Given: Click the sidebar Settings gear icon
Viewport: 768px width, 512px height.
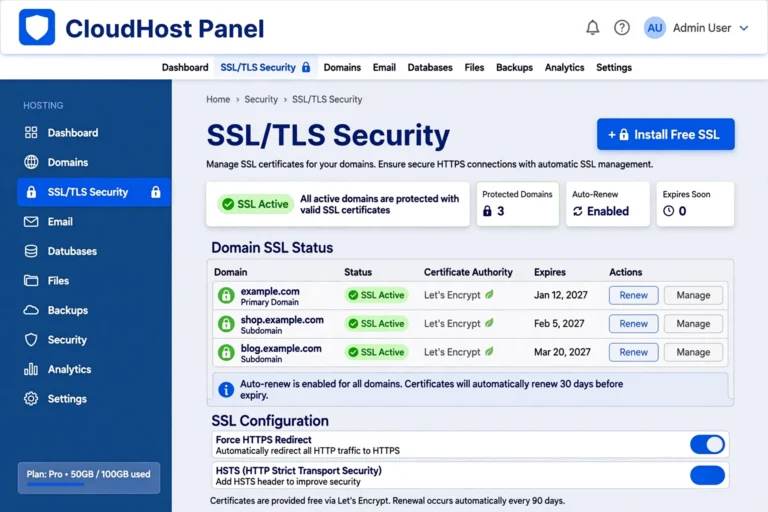Looking at the screenshot, I should [x=31, y=398].
